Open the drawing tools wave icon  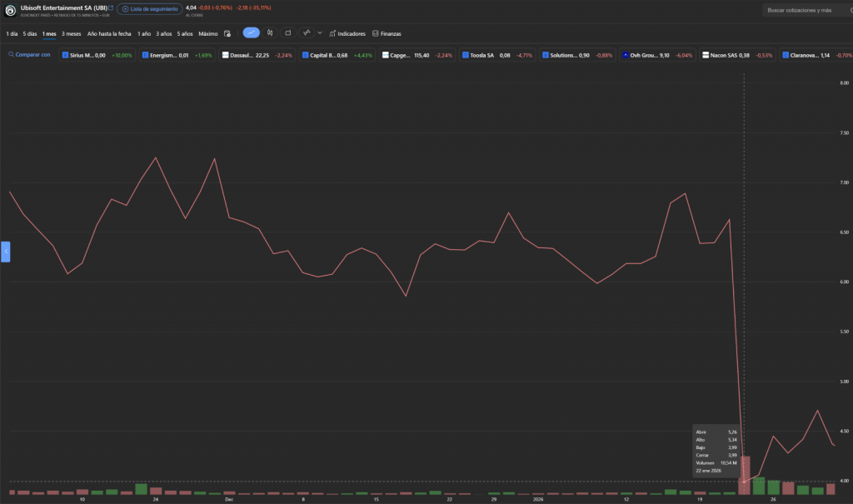307,32
